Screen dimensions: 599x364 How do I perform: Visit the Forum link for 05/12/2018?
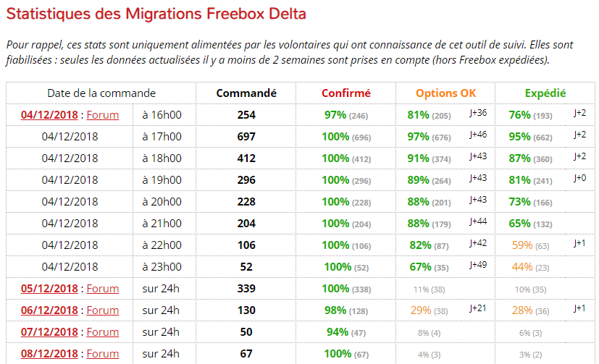pos(102,288)
